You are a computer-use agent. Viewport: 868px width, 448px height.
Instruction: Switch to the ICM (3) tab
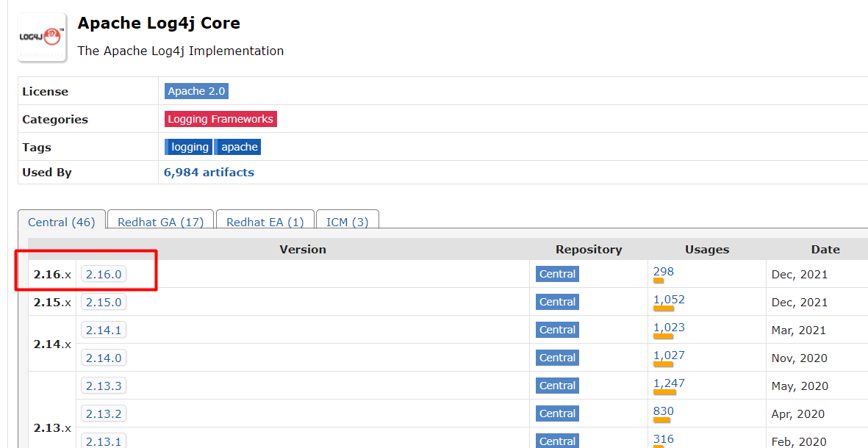[347, 222]
